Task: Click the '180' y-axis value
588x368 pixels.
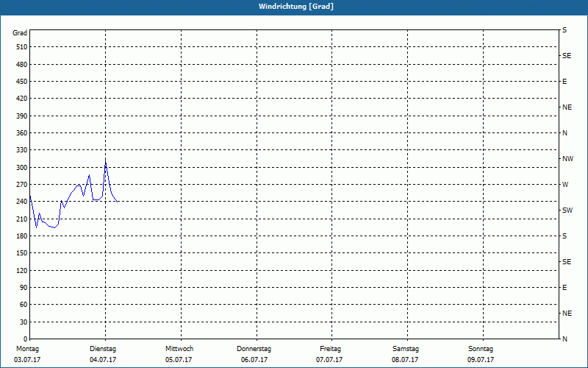Action: tap(22, 236)
